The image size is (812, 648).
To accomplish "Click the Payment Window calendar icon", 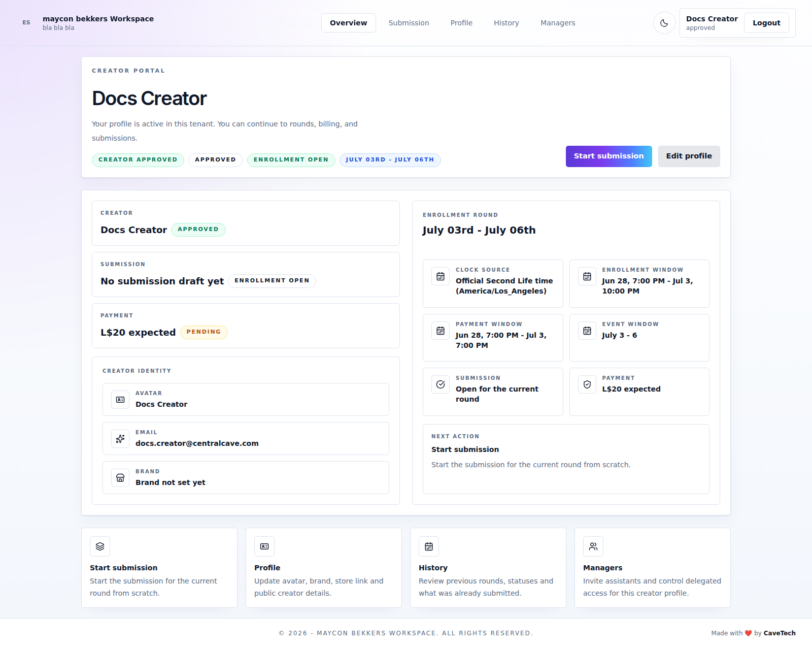I will click(x=441, y=331).
